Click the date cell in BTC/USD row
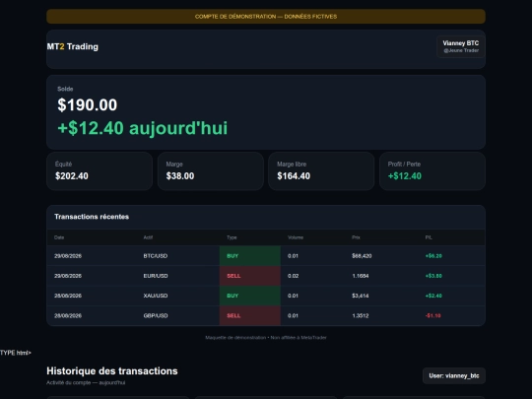 pos(68,256)
